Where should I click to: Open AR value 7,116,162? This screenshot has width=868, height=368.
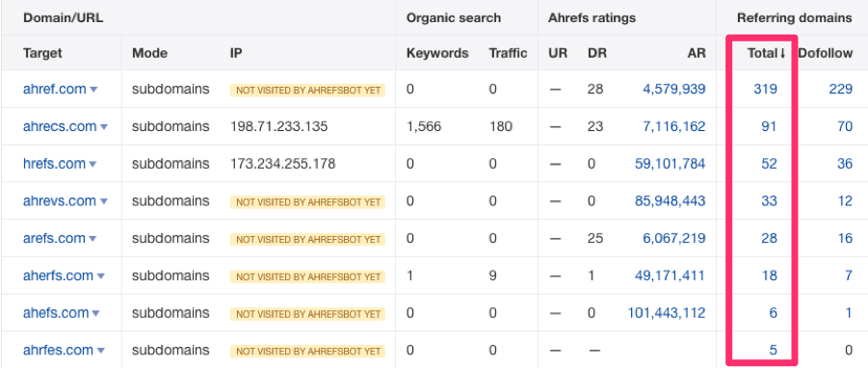pos(674,126)
